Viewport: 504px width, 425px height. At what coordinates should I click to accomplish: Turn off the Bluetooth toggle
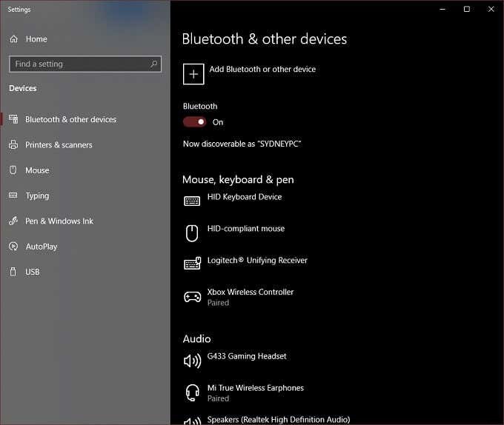click(x=194, y=122)
